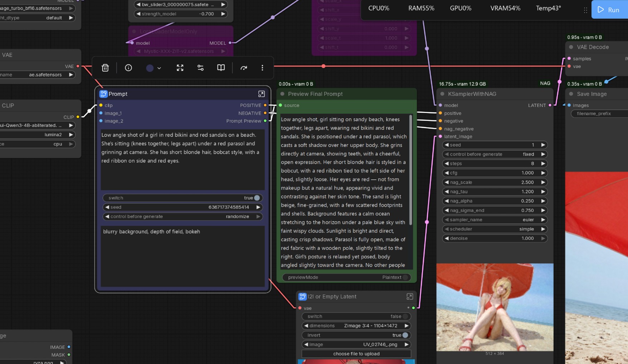Click the Preview Final Prompt scrollbar

(x=411, y=170)
